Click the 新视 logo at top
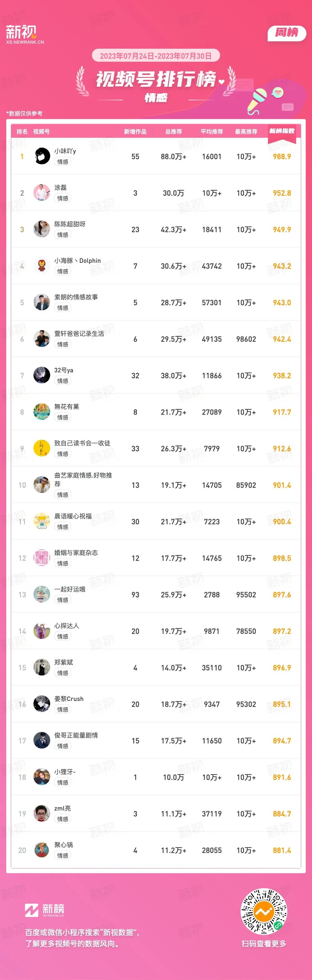This screenshot has width=312, height=980. click(25, 34)
